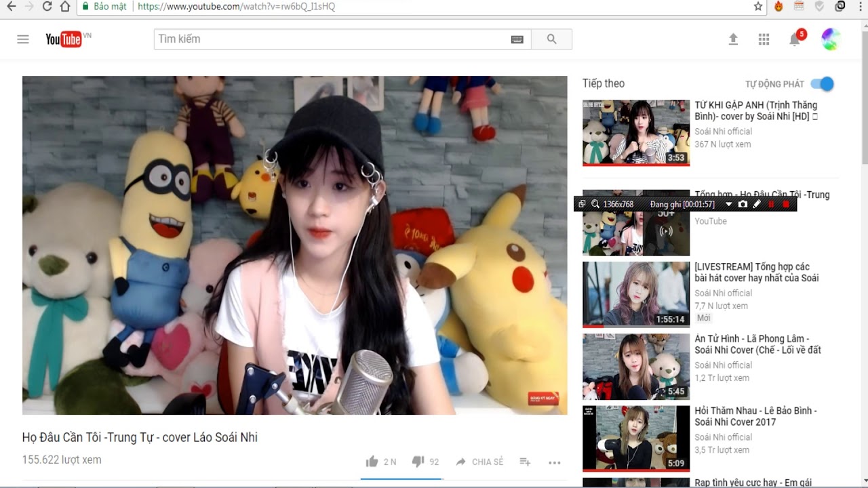Image resolution: width=868 pixels, height=488 pixels.
Task: Click the Đang ghi recording timer text
Action: pos(682,204)
